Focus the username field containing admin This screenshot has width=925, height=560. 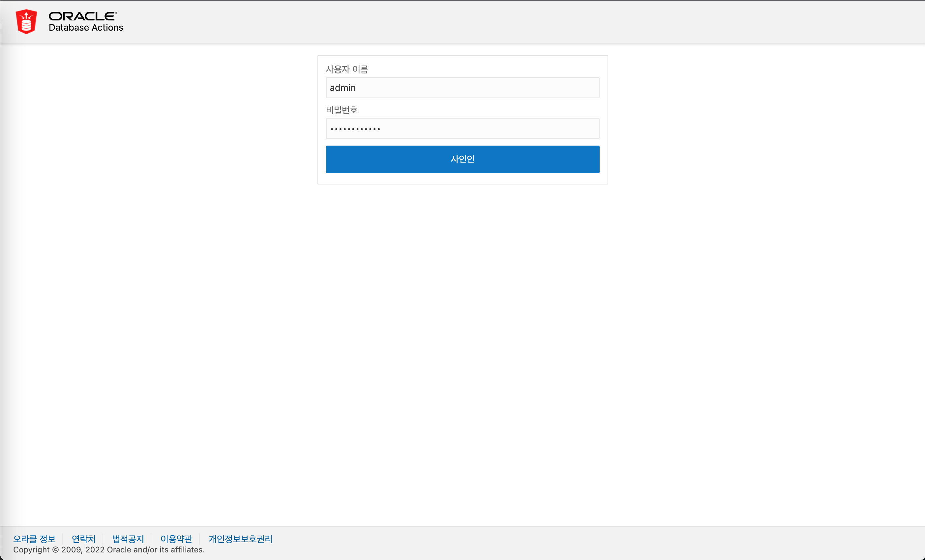coord(462,88)
